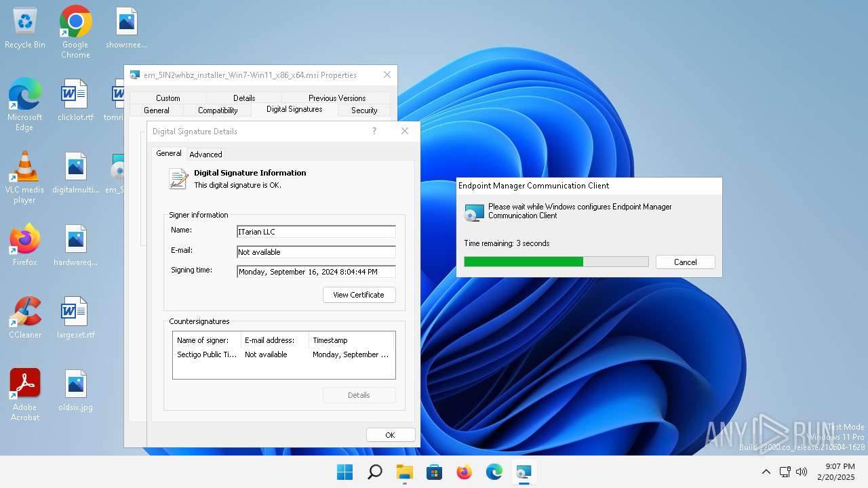Screen dimensions: 868x488
Task: Open Microsoft Store from the taskbar
Action: (435, 472)
